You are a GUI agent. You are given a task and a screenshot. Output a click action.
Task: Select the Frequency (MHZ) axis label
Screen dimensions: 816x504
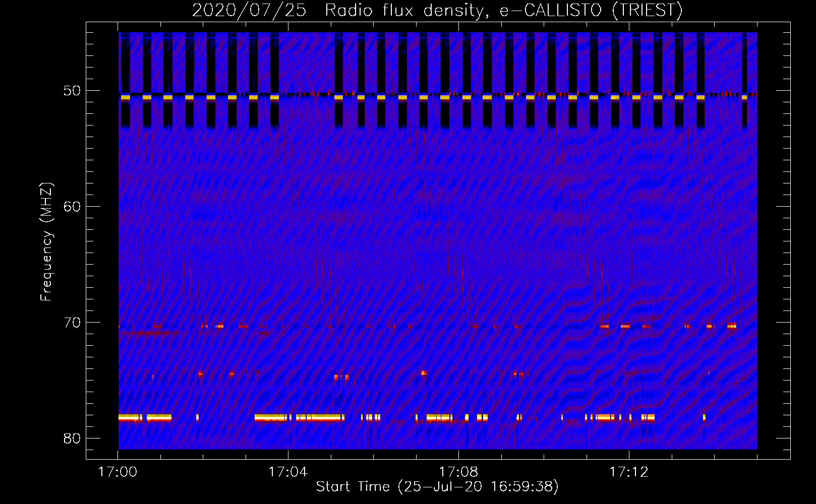pyautogui.click(x=46, y=242)
